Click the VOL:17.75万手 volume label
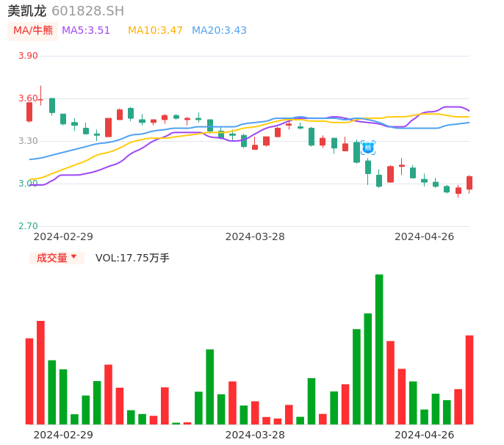 pyautogui.click(x=132, y=258)
